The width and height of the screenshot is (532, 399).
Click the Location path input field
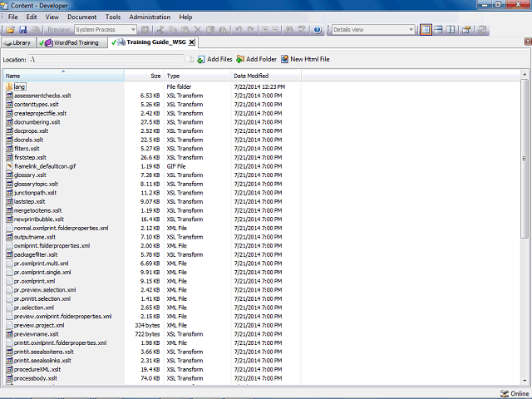[106, 60]
